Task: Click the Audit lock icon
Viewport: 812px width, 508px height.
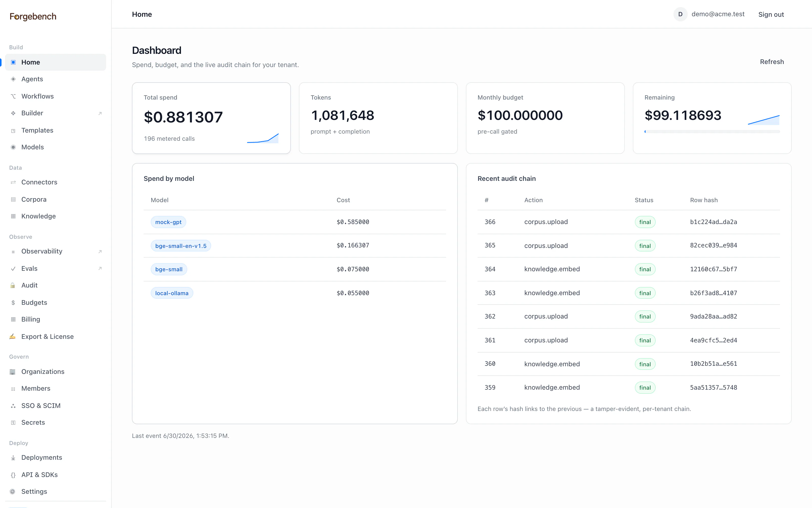Action: click(13, 285)
